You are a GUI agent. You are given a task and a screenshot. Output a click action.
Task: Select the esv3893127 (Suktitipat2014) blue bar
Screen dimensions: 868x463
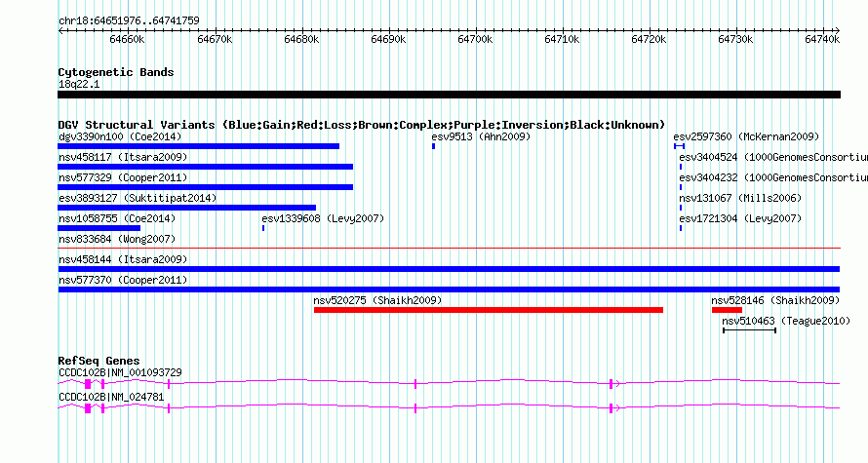186,208
